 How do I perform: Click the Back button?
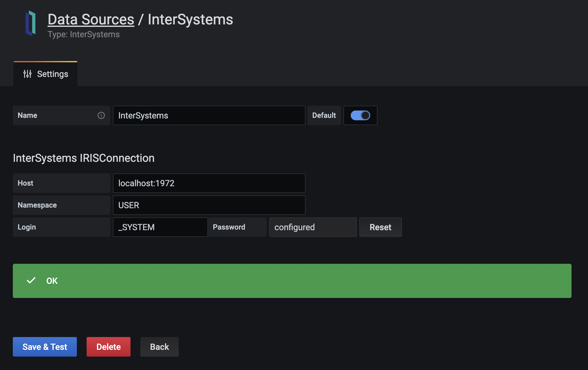point(159,347)
